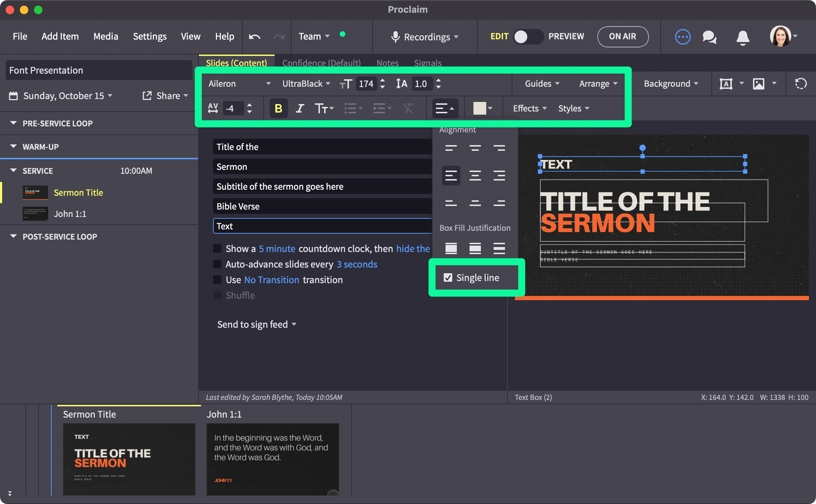Viewport: 816px width, 504px height.
Task: Open the text case (Tt) options
Action: (x=324, y=108)
